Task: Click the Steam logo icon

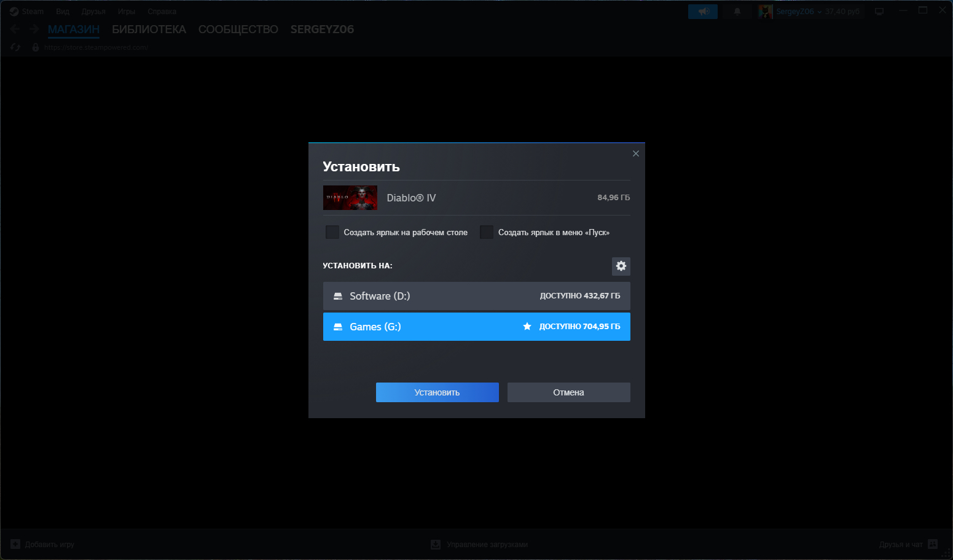Action: 14,12
